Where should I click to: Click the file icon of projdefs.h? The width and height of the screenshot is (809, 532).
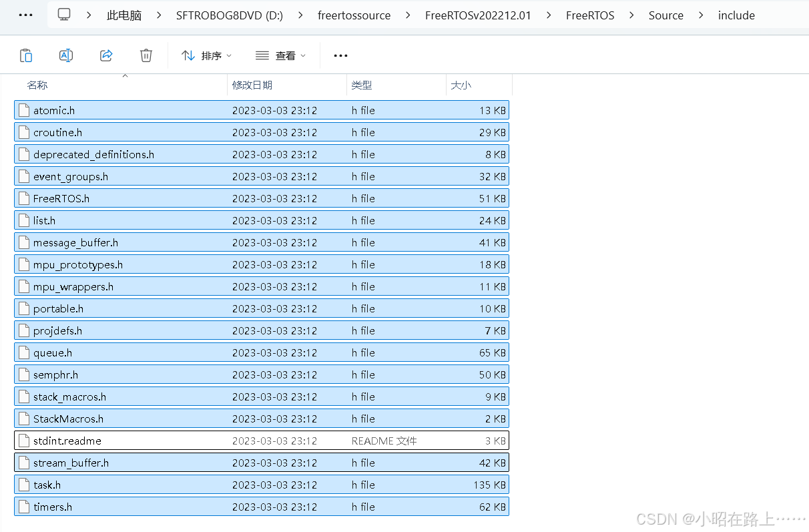tap(24, 330)
